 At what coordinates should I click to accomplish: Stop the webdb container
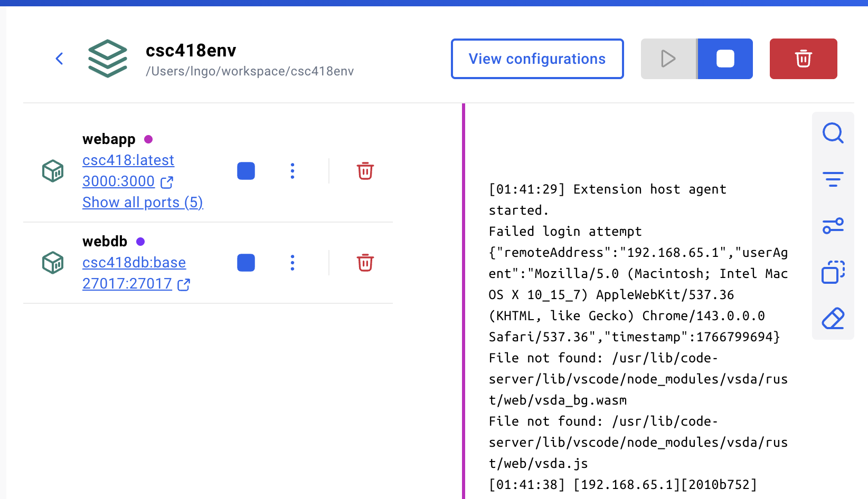(246, 263)
